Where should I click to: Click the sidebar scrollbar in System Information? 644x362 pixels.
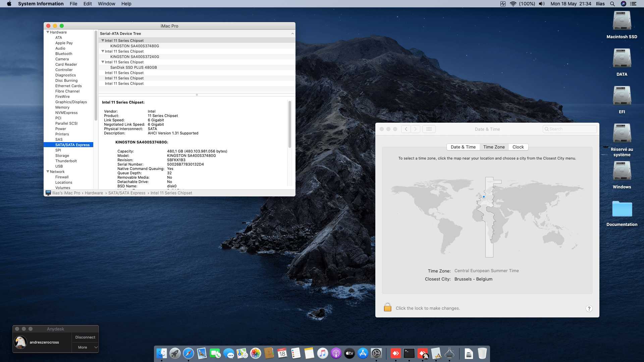tap(96, 75)
